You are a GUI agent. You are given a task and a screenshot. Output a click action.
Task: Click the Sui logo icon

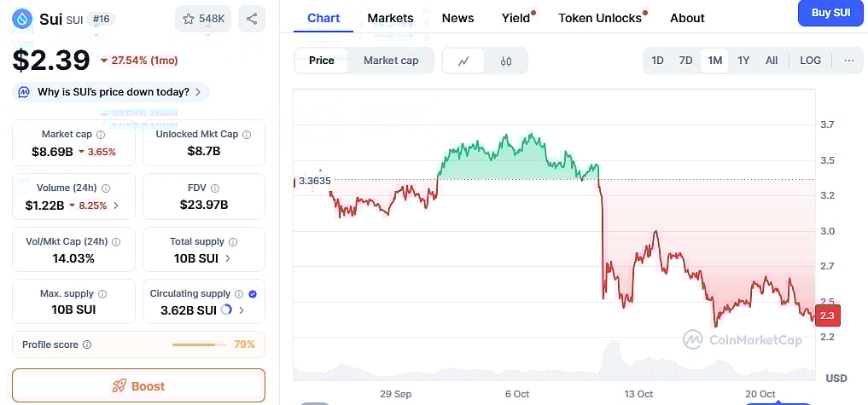click(22, 18)
